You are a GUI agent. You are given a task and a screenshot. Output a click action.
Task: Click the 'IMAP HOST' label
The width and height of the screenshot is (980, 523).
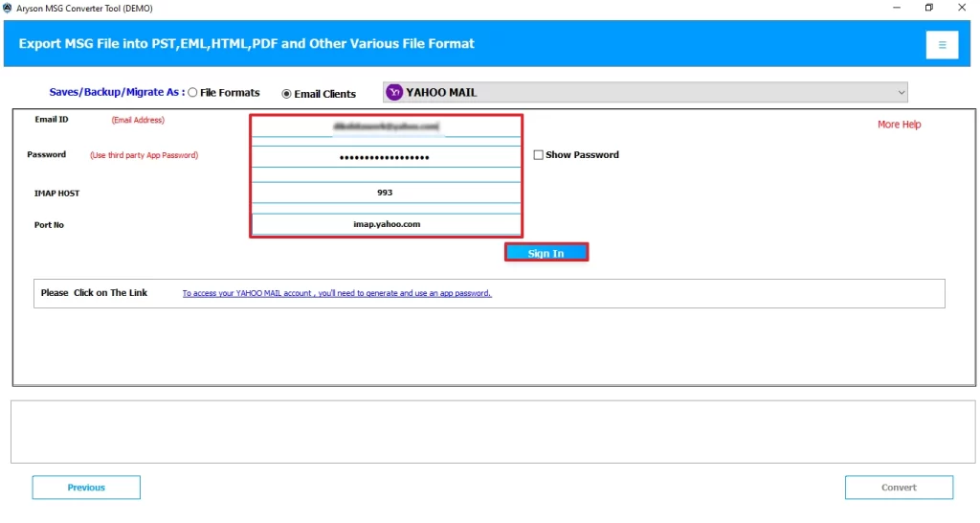pyautogui.click(x=56, y=193)
